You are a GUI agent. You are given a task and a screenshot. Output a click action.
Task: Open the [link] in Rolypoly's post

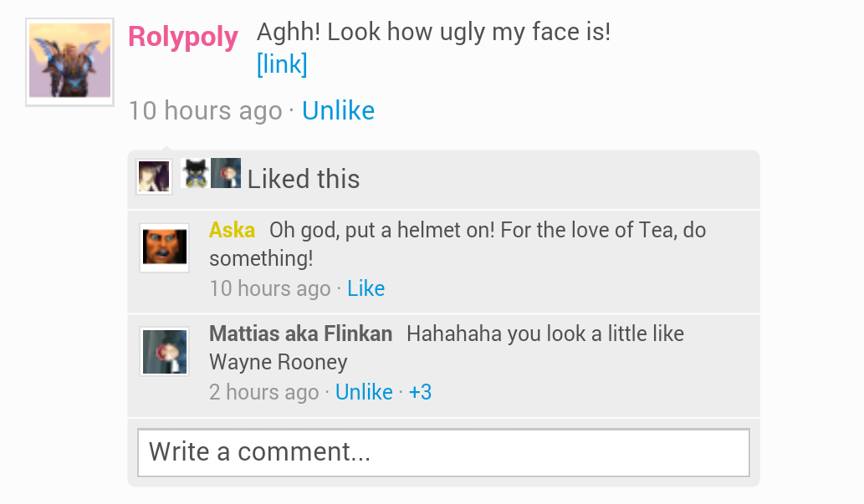click(x=282, y=64)
